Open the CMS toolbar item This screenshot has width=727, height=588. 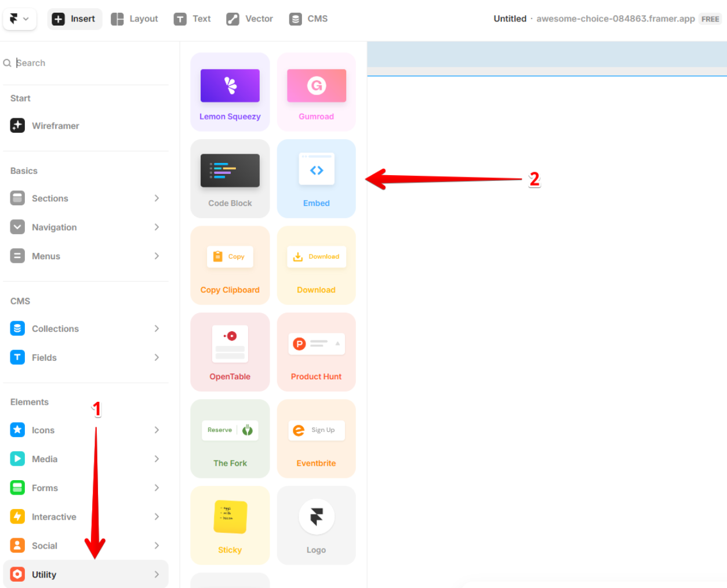[x=308, y=19]
